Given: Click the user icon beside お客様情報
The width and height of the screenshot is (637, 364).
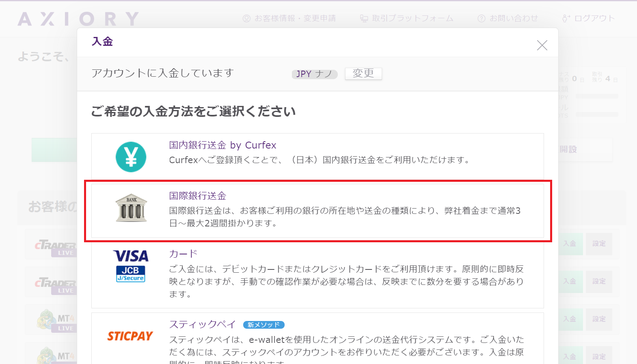Looking at the screenshot, I should pos(246,18).
